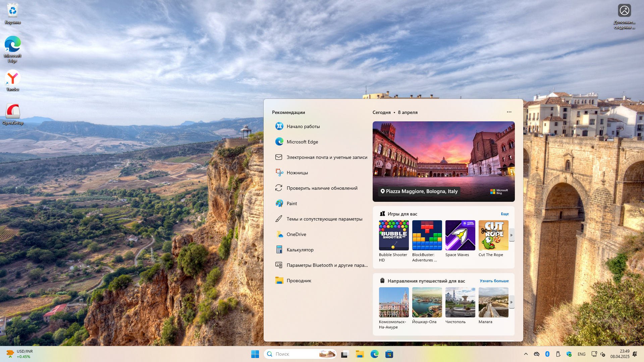Click the Еще link for games
The image size is (644, 362).
pyautogui.click(x=504, y=214)
